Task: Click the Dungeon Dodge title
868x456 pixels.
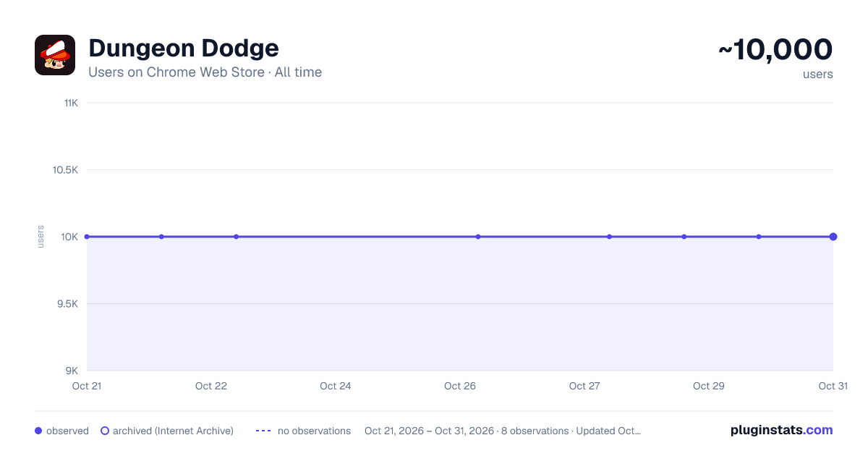Action: tap(184, 48)
